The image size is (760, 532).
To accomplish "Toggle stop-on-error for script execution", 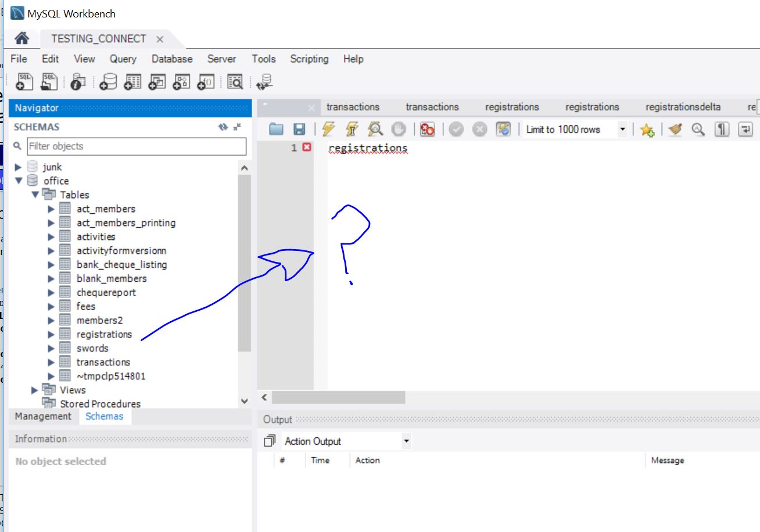I will click(426, 129).
